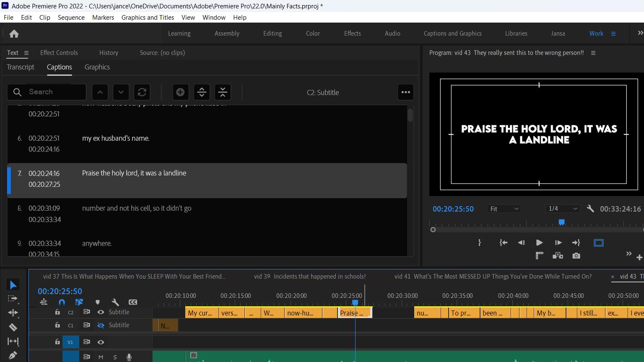Merge caption segments button
The image size is (644, 362).
[x=223, y=92]
